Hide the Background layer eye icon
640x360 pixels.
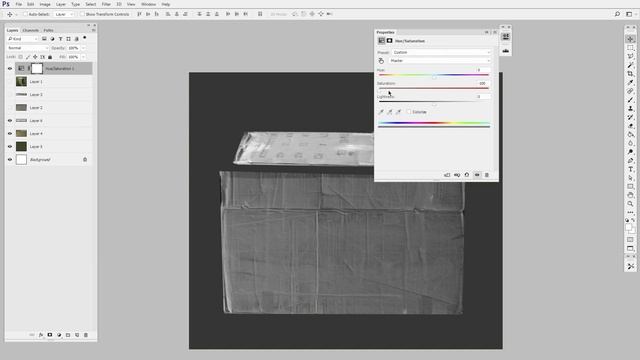pyautogui.click(x=10, y=160)
